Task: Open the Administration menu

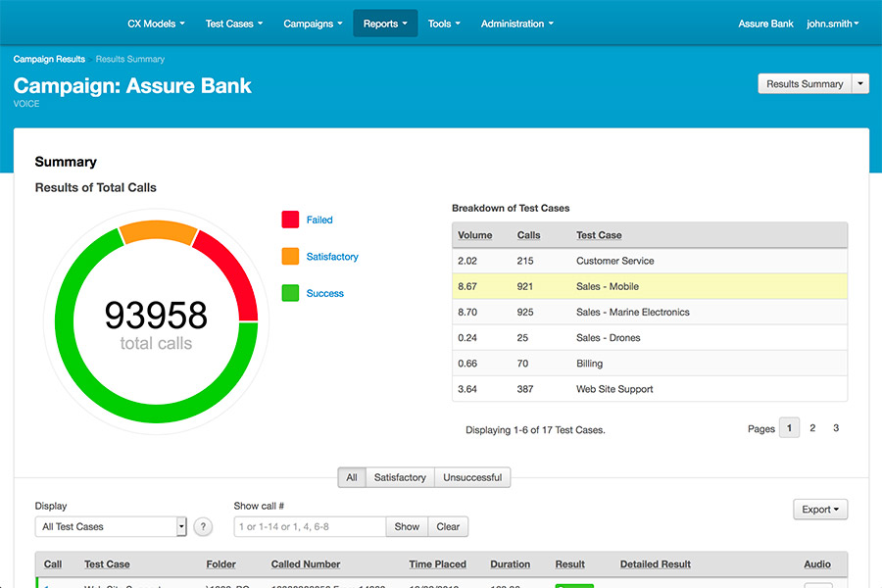Action: coord(516,24)
